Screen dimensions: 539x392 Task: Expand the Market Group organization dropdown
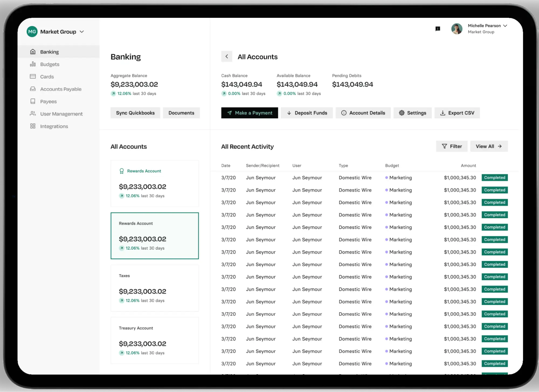coord(82,32)
